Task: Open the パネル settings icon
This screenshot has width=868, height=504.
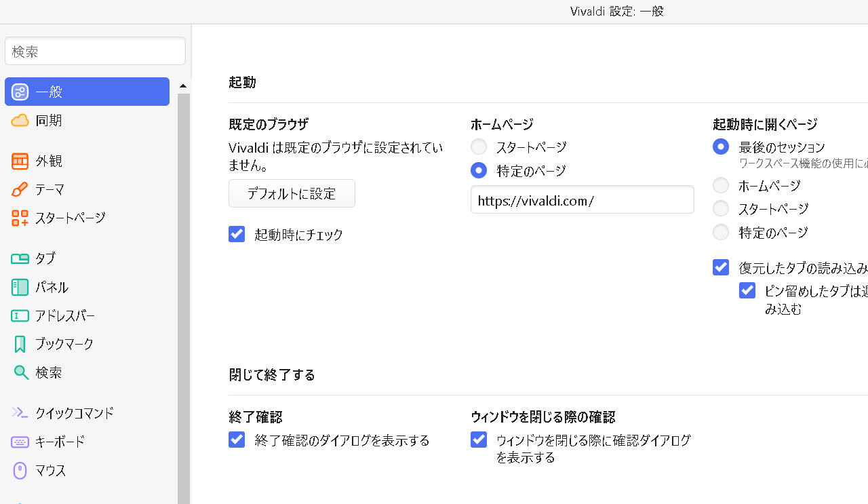Action: click(x=20, y=288)
